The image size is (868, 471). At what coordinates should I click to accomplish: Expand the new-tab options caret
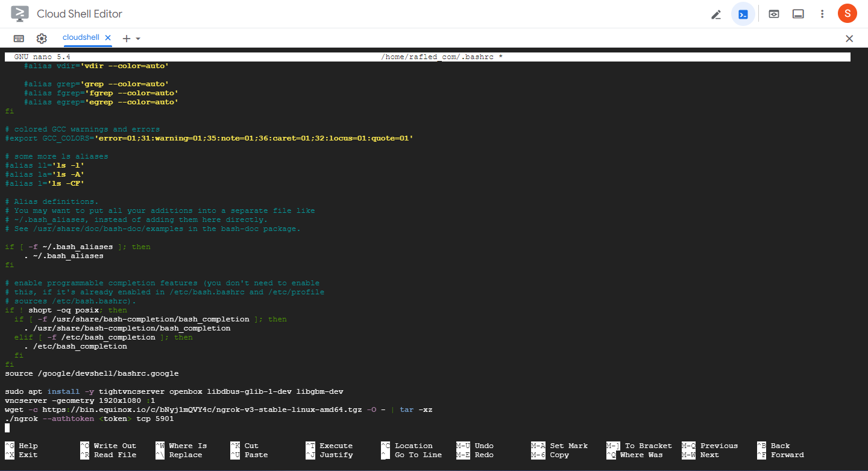[x=139, y=38]
